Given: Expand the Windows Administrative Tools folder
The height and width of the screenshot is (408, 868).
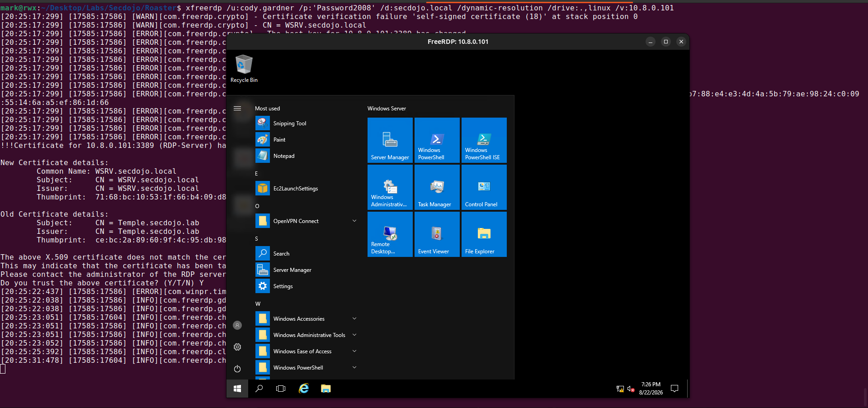Looking at the screenshot, I should (x=307, y=335).
